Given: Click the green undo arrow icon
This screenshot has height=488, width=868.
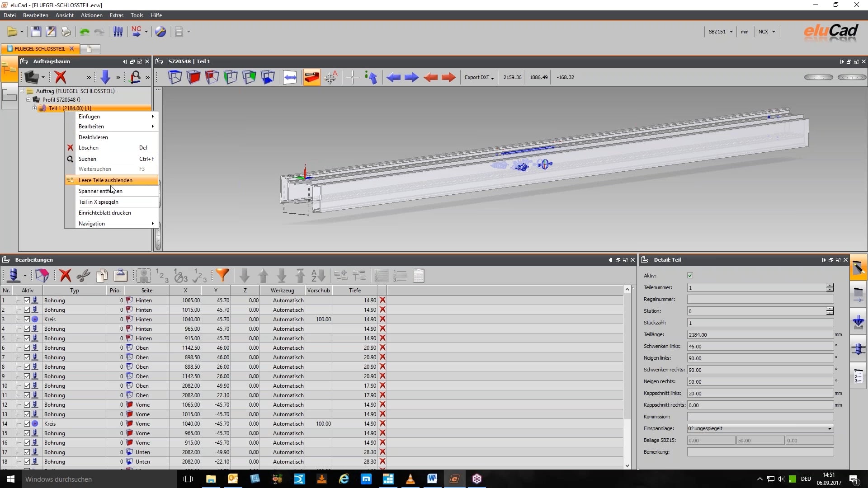Looking at the screenshot, I should click(85, 32).
